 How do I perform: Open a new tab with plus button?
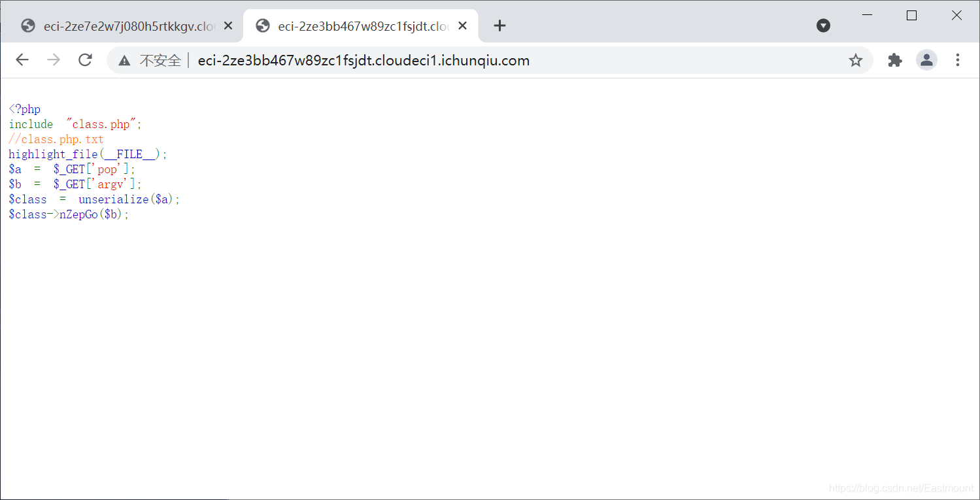coord(499,25)
